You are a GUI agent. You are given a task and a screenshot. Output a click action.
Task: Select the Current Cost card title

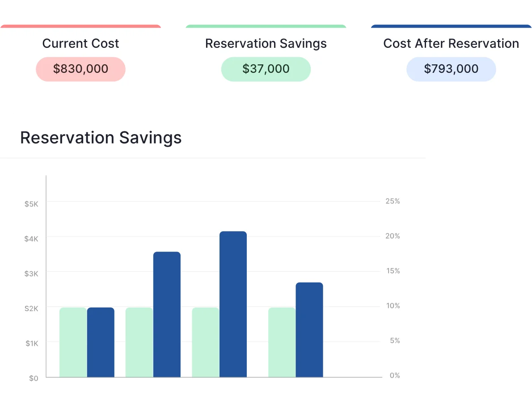coord(80,43)
